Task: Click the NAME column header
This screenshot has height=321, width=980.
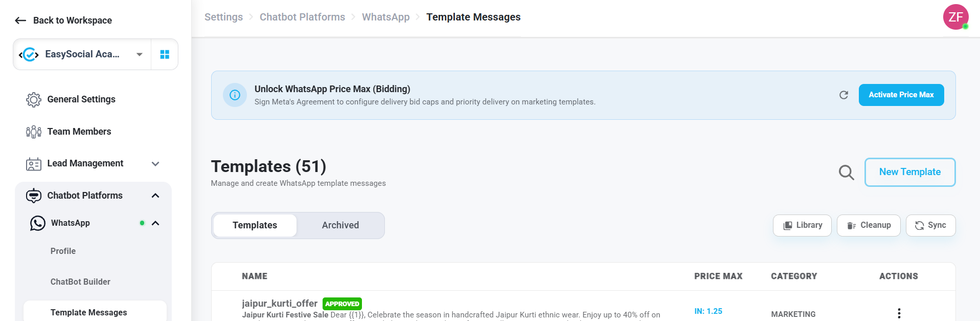Action: tap(255, 276)
